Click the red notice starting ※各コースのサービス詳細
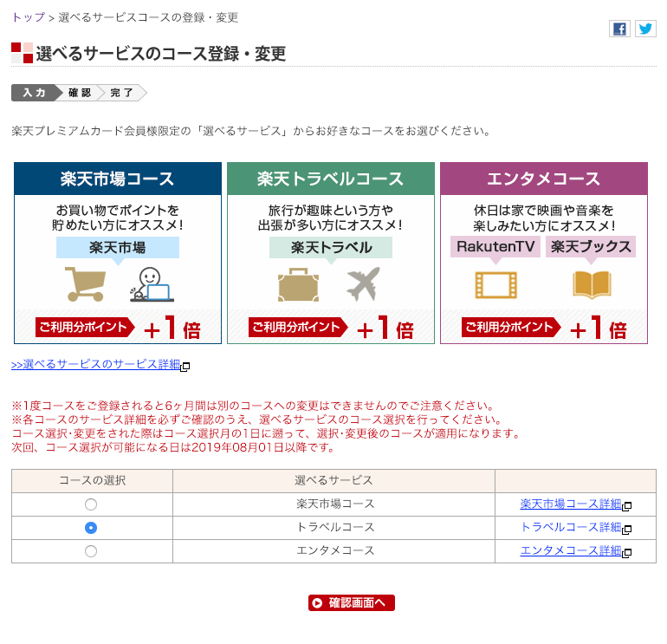Viewport: 667px width, 644px height. coord(257,420)
